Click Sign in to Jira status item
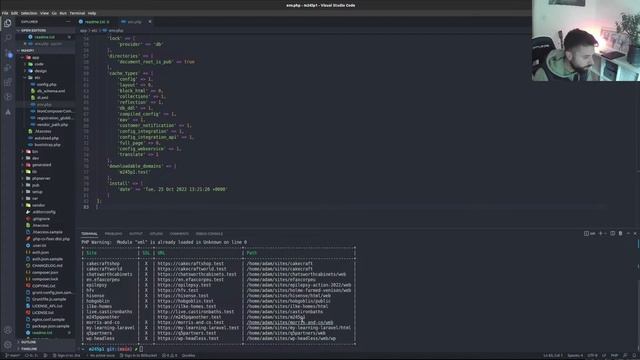This screenshot has height=360, width=640. coord(68,356)
